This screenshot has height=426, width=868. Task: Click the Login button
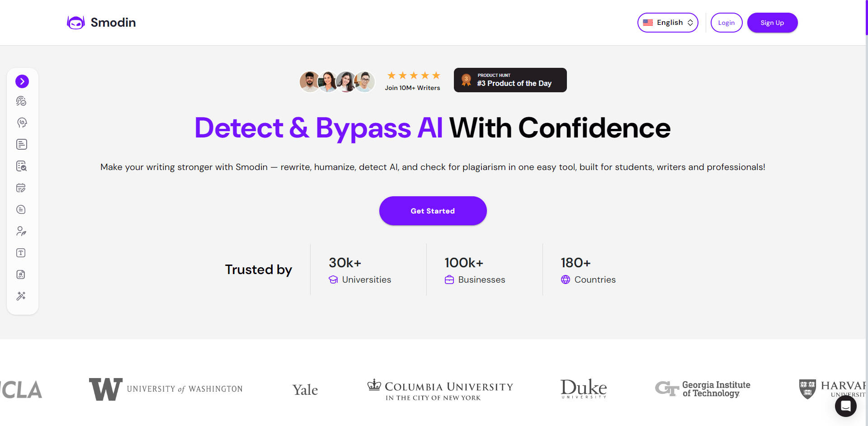click(x=726, y=23)
